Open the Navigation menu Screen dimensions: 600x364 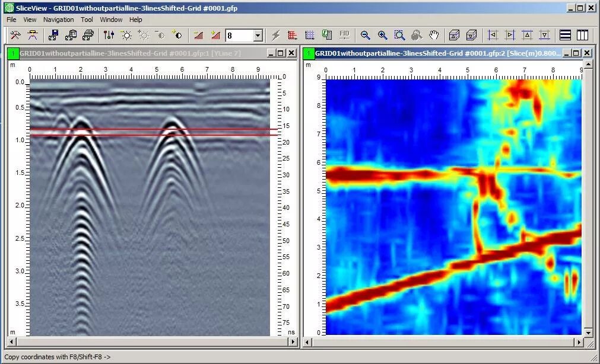click(58, 20)
